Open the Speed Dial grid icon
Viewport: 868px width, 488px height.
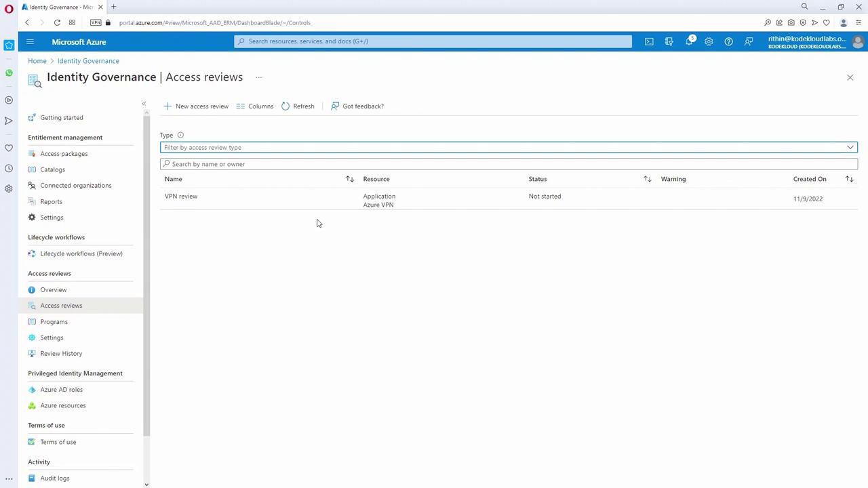pos(72,22)
